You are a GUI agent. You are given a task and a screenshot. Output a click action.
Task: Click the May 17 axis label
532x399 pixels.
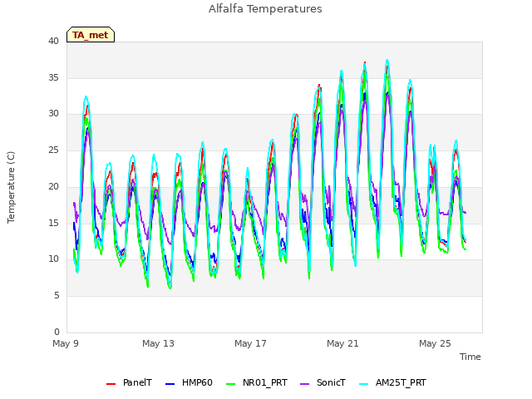click(250, 343)
